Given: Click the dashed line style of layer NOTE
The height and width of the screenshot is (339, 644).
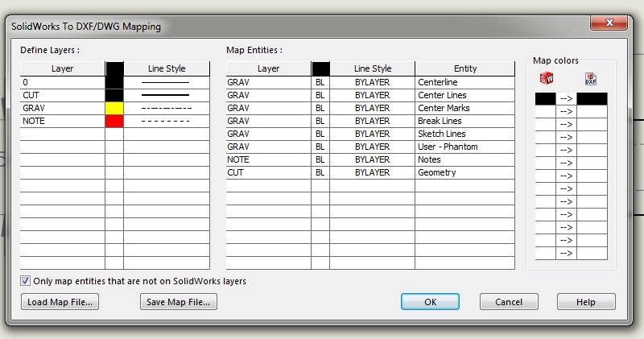Looking at the screenshot, I should tap(167, 122).
